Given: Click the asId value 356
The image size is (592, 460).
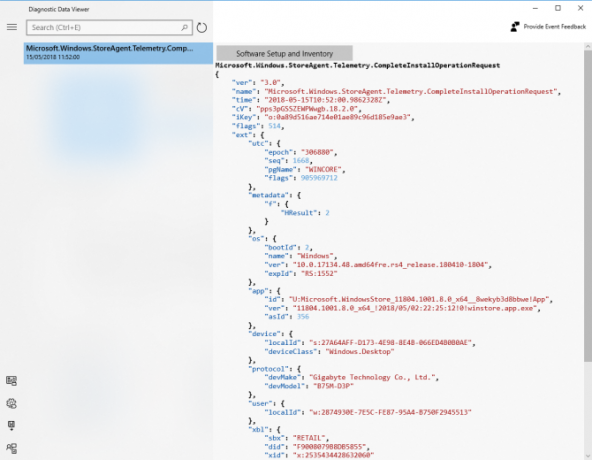Looking at the screenshot, I should [303, 317].
